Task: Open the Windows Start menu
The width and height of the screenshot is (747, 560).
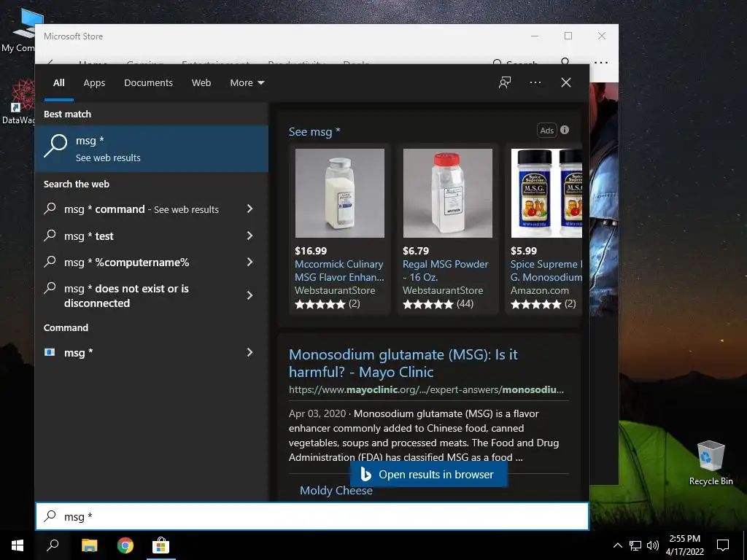Action: [x=18, y=545]
